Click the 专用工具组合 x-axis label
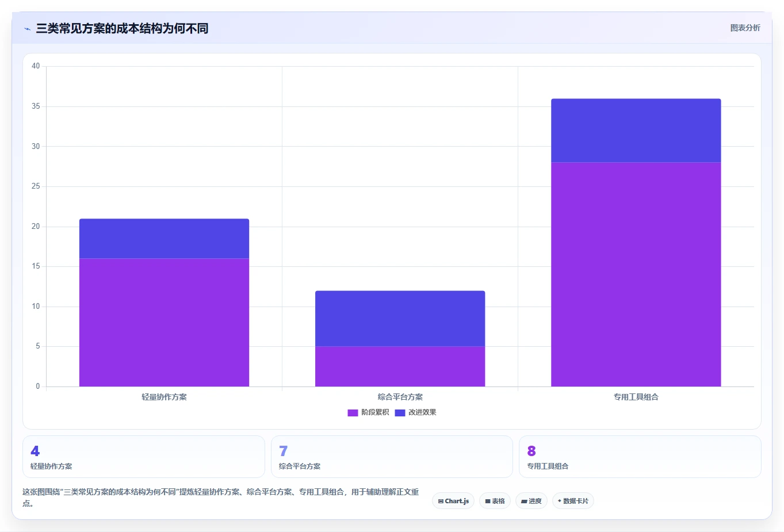This screenshot has width=784, height=532. point(636,397)
